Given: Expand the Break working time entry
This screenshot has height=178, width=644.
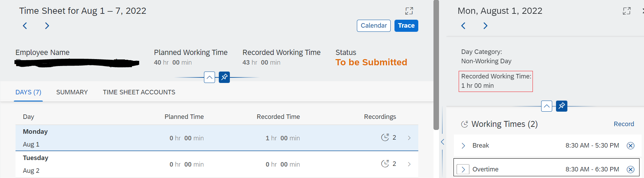Looking at the screenshot, I should pos(463,146).
